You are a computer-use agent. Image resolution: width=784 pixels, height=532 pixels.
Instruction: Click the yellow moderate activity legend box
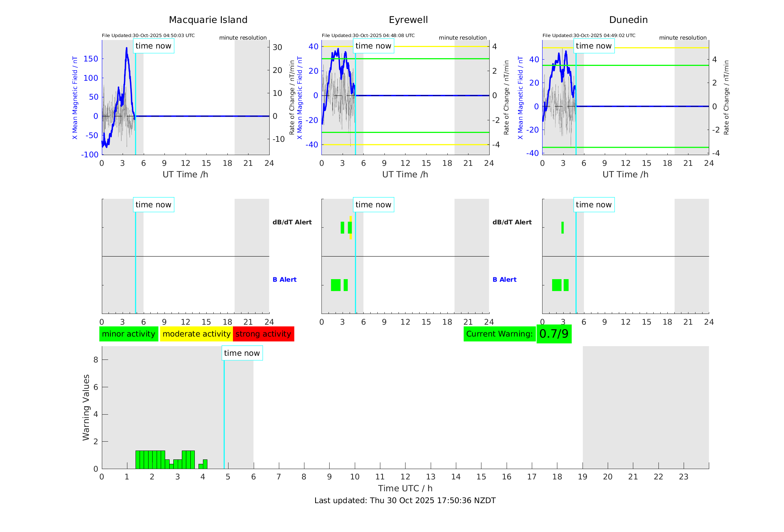(x=196, y=334)
